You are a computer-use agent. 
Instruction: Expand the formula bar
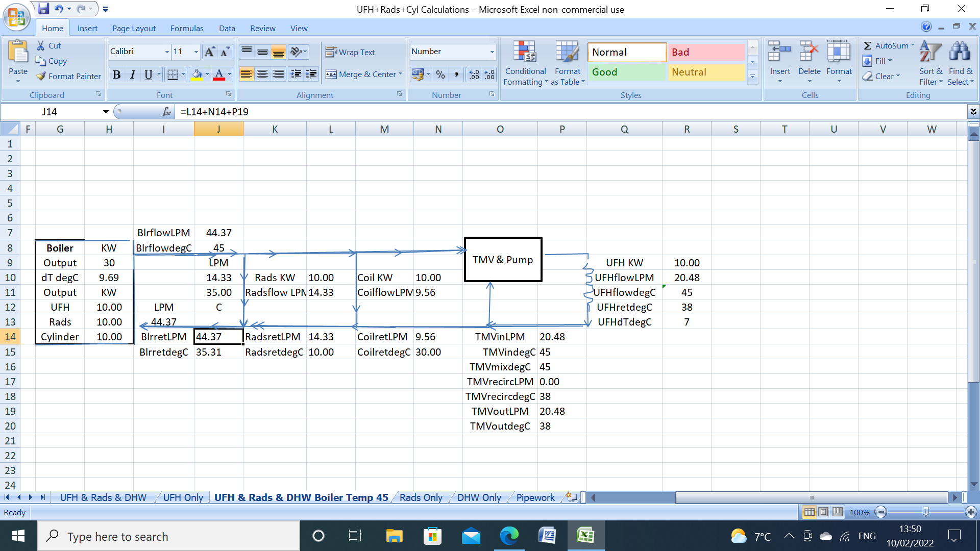click(973, 111)
